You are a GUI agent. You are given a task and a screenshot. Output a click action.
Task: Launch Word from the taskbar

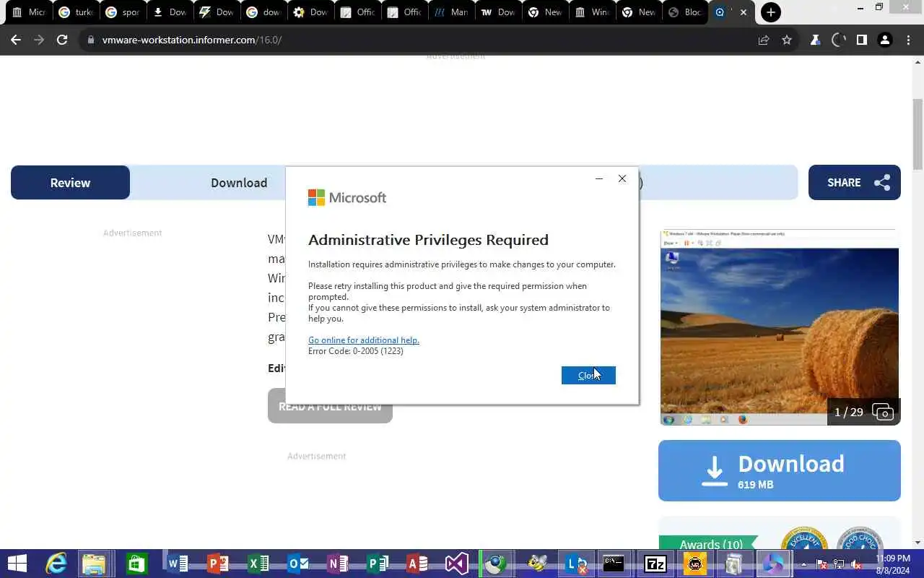tap(177, 564)
